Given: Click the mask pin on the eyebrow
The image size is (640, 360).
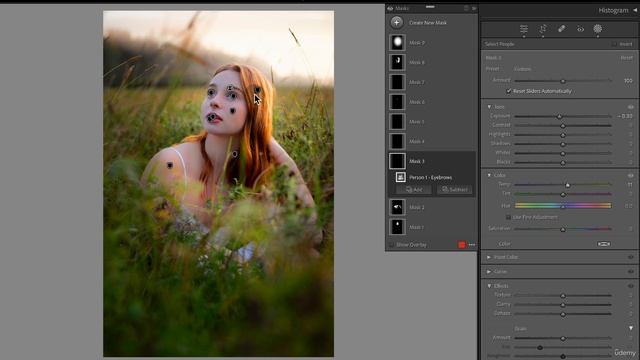Looking at the screenshot, I should click(230, 88).
